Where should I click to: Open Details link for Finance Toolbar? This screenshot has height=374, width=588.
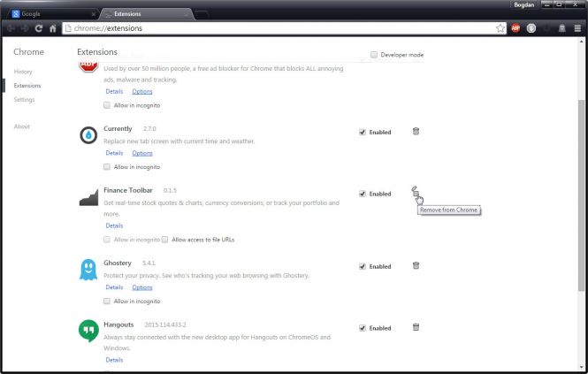tap(114, 225)
